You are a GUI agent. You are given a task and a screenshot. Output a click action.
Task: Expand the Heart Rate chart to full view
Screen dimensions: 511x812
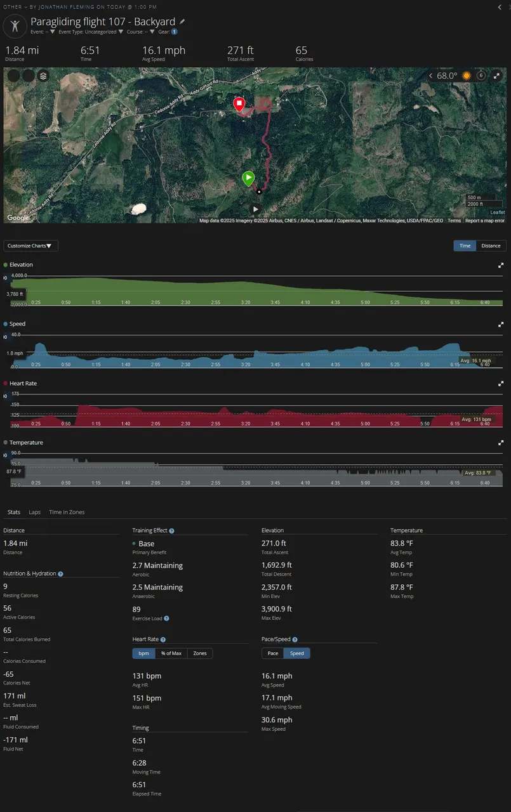pos(500,383)
